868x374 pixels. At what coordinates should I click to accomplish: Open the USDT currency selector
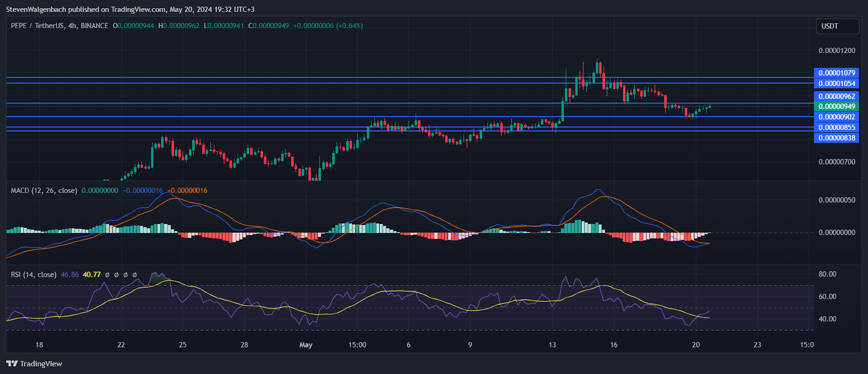click(837, 26)
